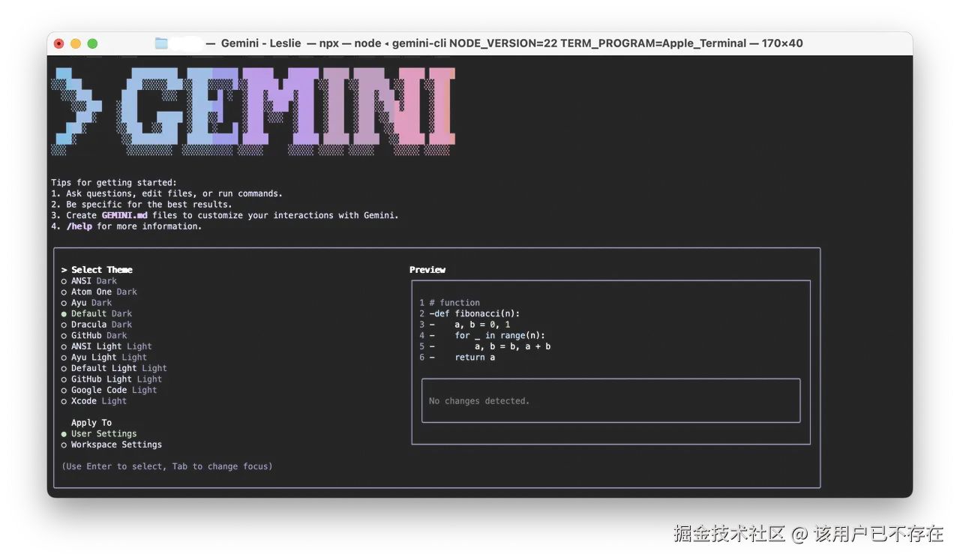
Task: Click the highlighted "GEMINI.md" text in tip 3
Action: point(124,215)
